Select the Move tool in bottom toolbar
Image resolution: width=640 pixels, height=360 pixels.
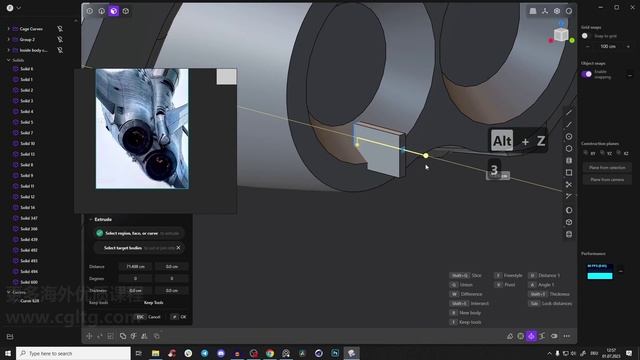89,336
